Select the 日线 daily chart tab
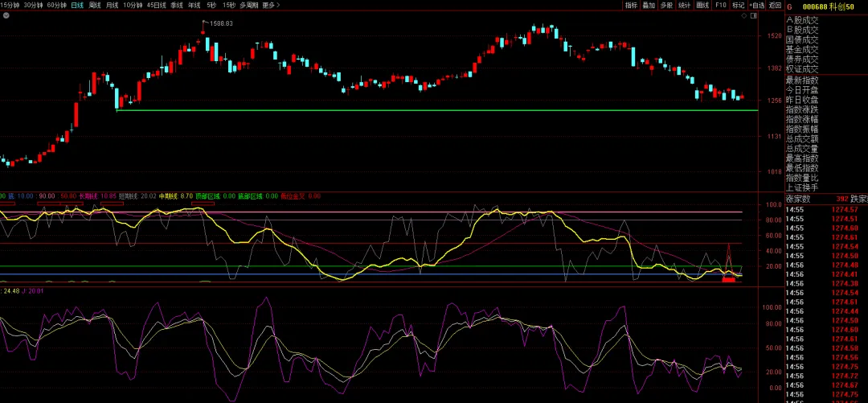868x403 pixels. 77,5
